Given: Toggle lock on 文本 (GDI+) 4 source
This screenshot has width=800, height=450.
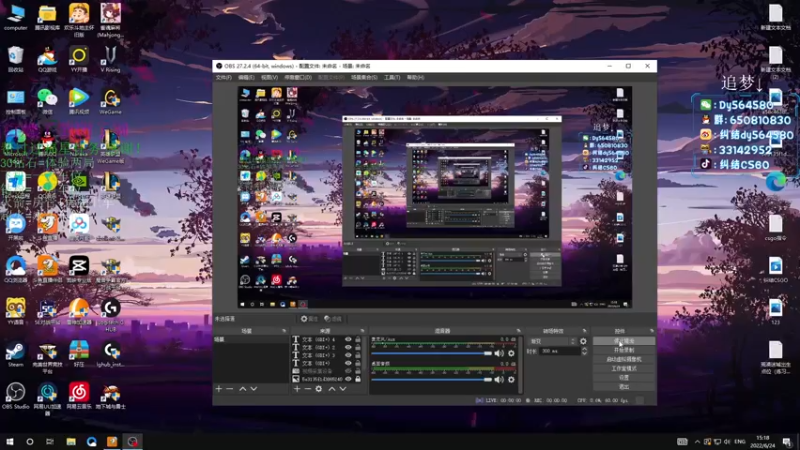Looking at the screenshot, I should [358, 339].
